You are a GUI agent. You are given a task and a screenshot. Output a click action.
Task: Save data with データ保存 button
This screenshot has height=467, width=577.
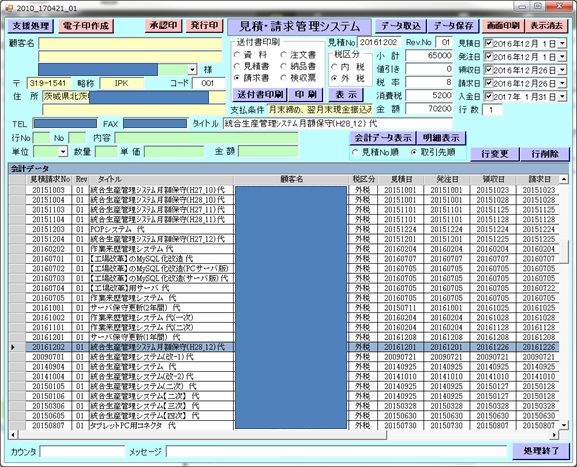[453, 26]
